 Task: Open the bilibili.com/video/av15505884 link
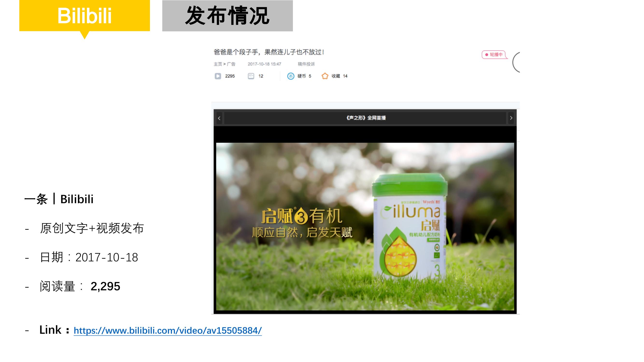click(x=168, y=331)
